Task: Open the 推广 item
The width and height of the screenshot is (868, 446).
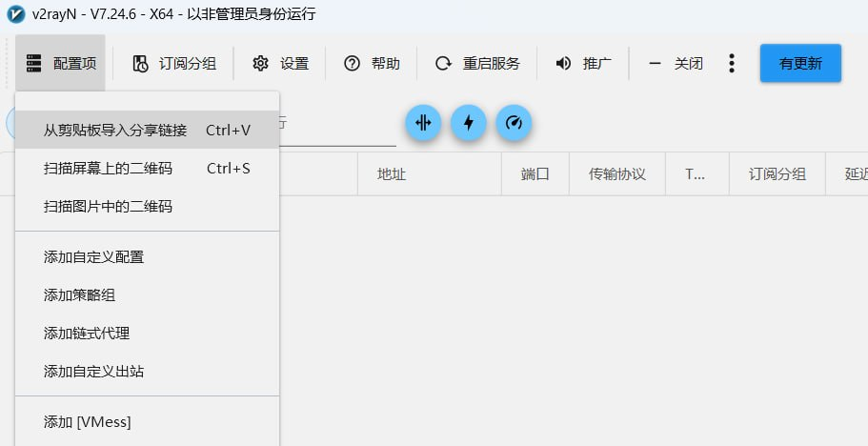Action: (x=583, y=63)
